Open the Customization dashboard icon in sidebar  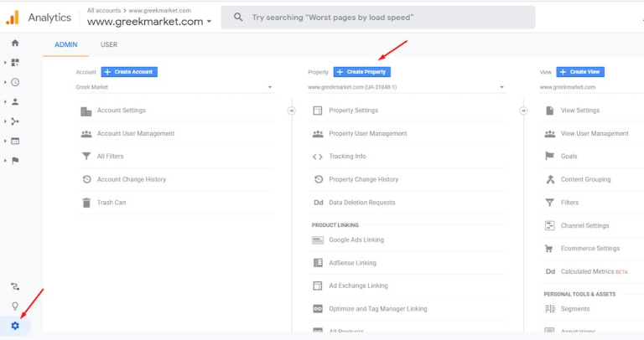(x=15, y=62)
